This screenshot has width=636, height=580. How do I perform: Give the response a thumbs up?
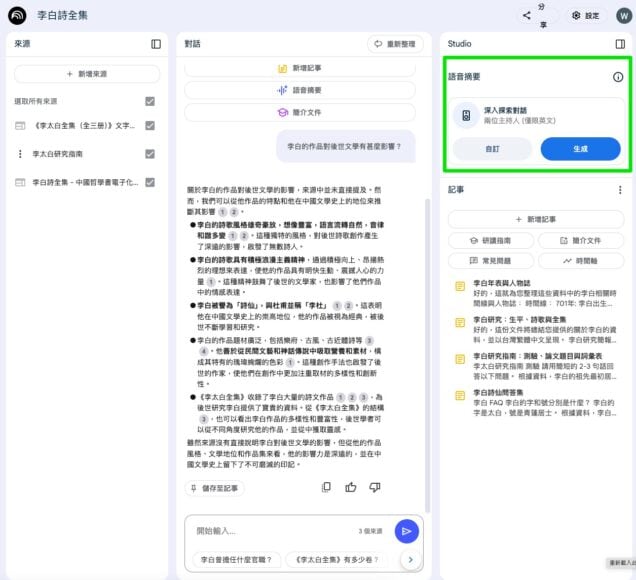point(350,487)
